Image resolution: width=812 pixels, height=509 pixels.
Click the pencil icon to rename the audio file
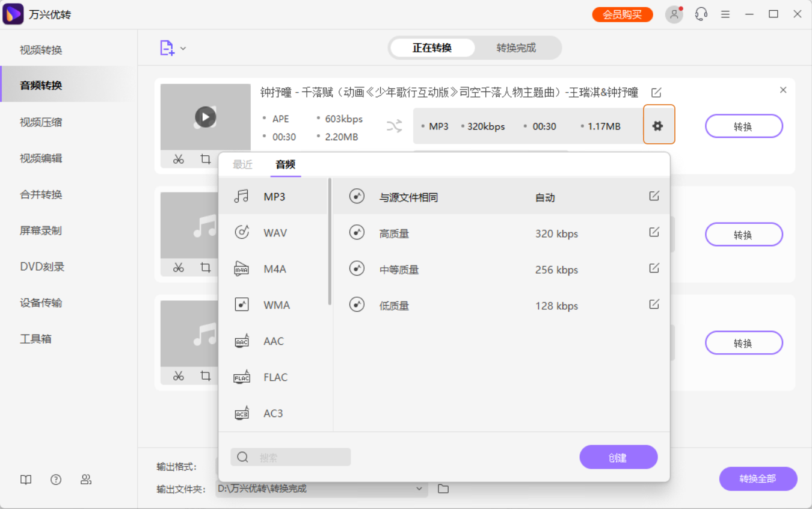656,92
